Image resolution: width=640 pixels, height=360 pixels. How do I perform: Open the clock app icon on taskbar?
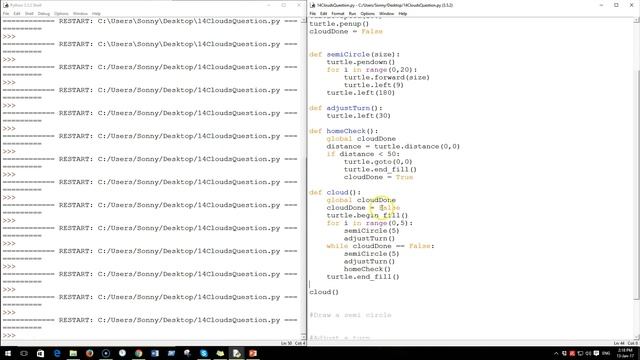122,353
